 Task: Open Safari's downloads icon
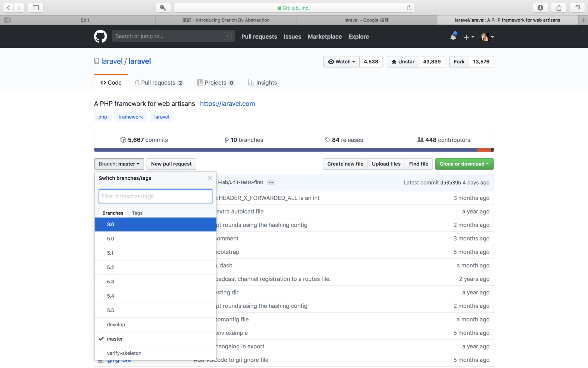(x=540, y=8)
